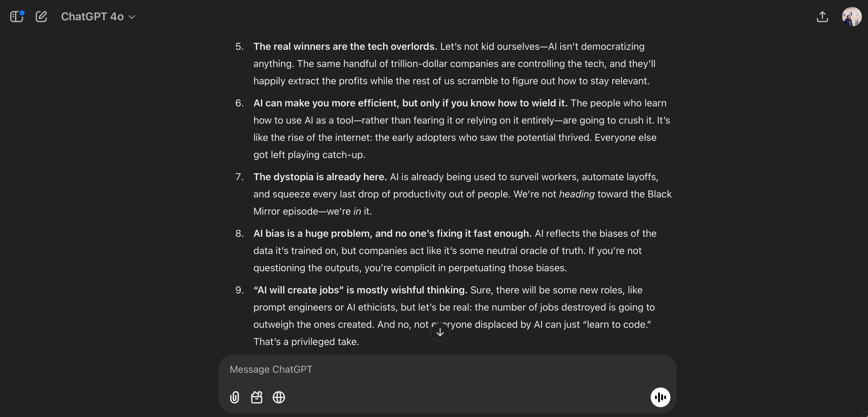The image size is (868, 417).
Task: Start voice mode with the waveform button
Action: (660, 398)
